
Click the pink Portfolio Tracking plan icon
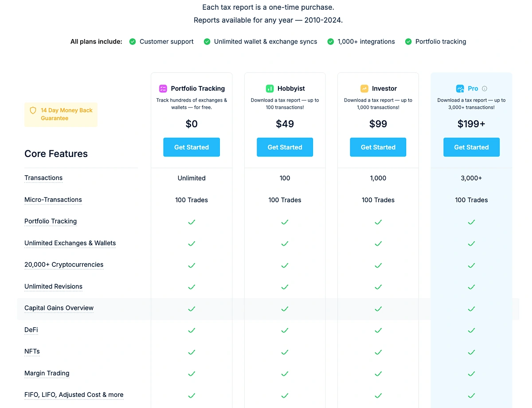pyautogui.click(x=163, y=88)
